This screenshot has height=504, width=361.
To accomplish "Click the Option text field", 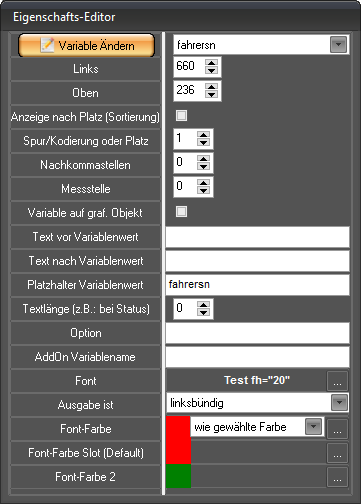I will [257, 333].
